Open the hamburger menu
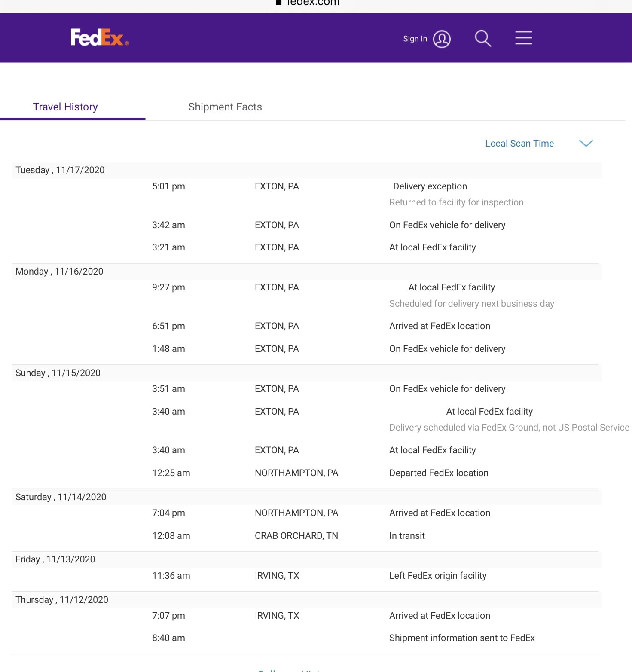 [523, 38]
